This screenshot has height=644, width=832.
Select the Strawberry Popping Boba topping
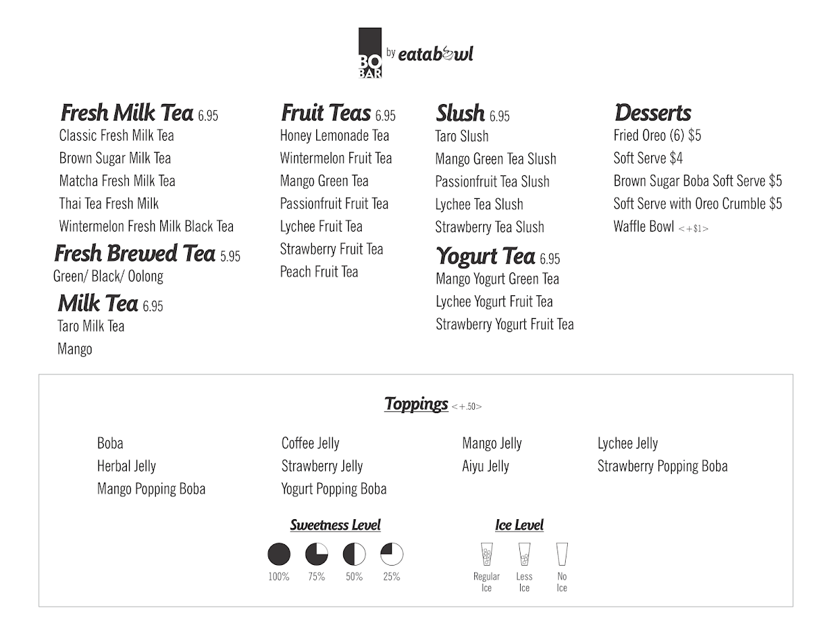662,467
